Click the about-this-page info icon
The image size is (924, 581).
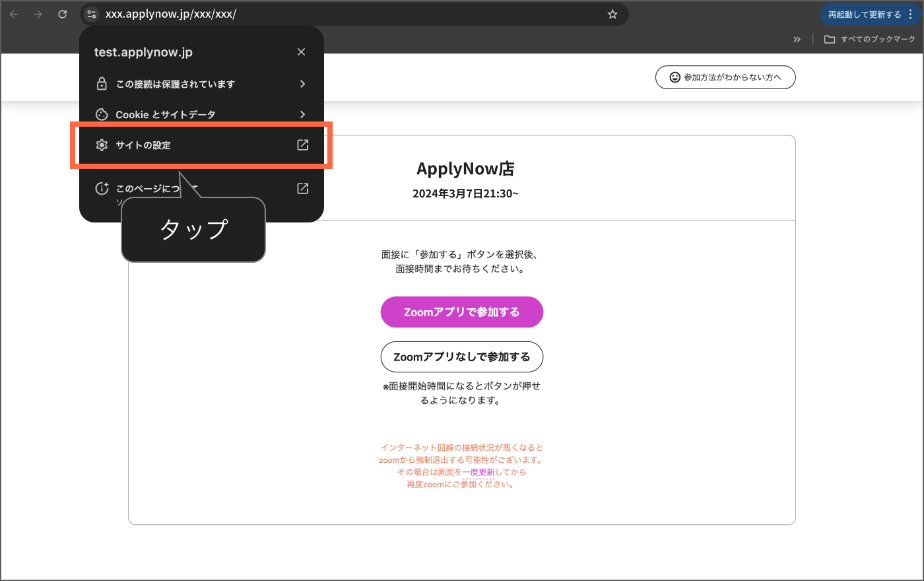coord(102,188)
